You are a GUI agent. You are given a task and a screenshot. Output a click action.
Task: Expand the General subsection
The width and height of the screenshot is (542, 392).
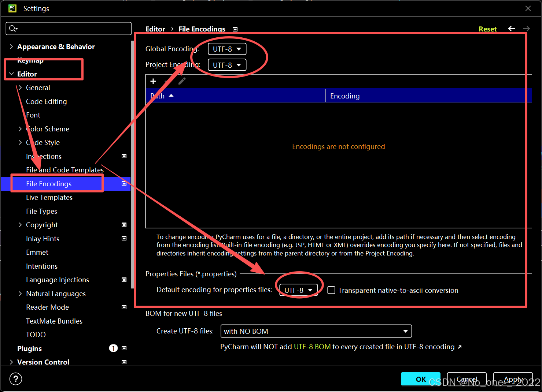click(20, 87)
